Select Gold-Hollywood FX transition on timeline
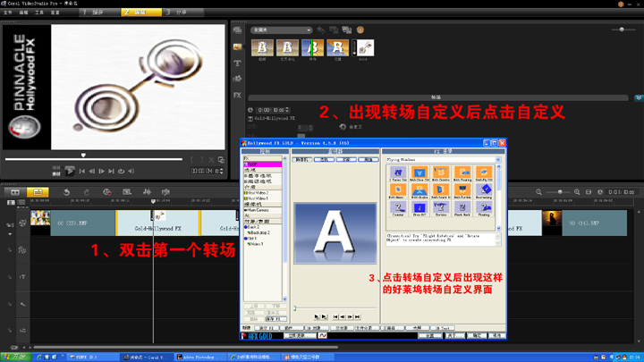This screenshot has height=362, width=644. 158,223
